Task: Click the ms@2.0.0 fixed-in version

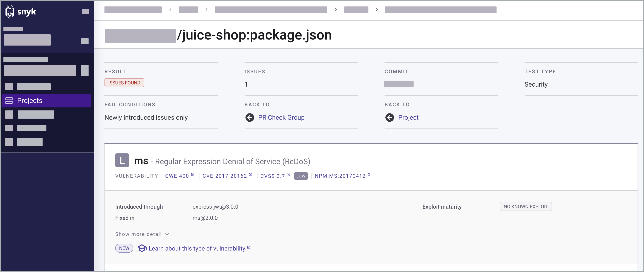Action: (x=205, y=218)
